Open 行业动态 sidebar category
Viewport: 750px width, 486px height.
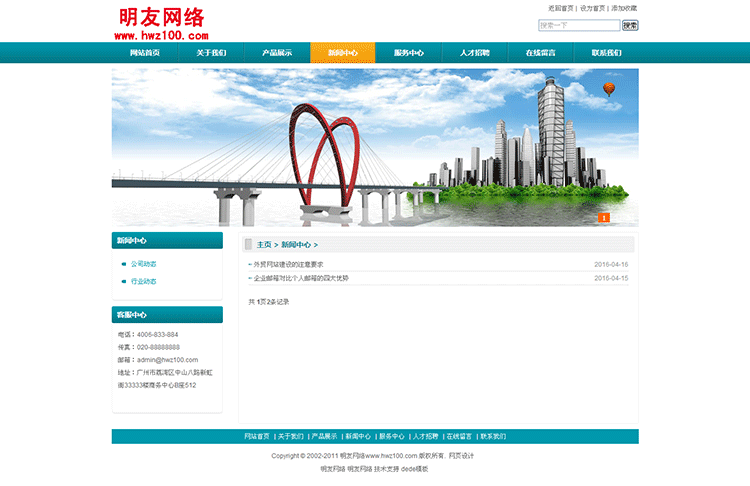pos(144,282)
